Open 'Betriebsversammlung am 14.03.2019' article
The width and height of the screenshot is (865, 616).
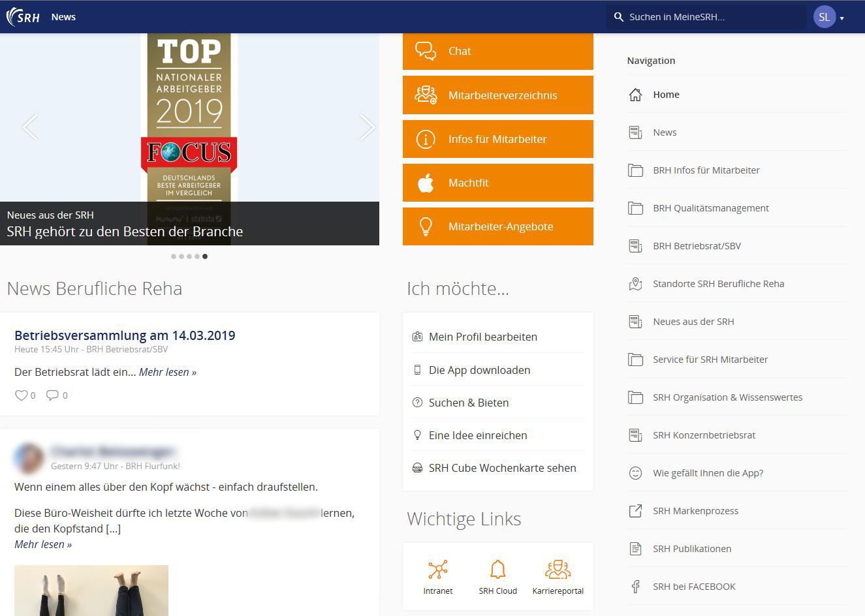coord(125,335)
